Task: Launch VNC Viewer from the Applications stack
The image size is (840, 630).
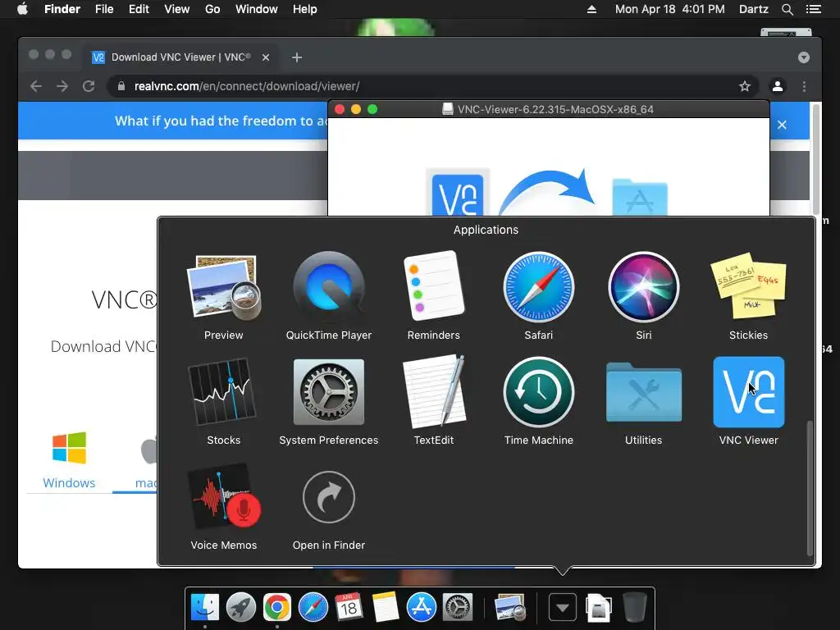Action: pos(748,393)
